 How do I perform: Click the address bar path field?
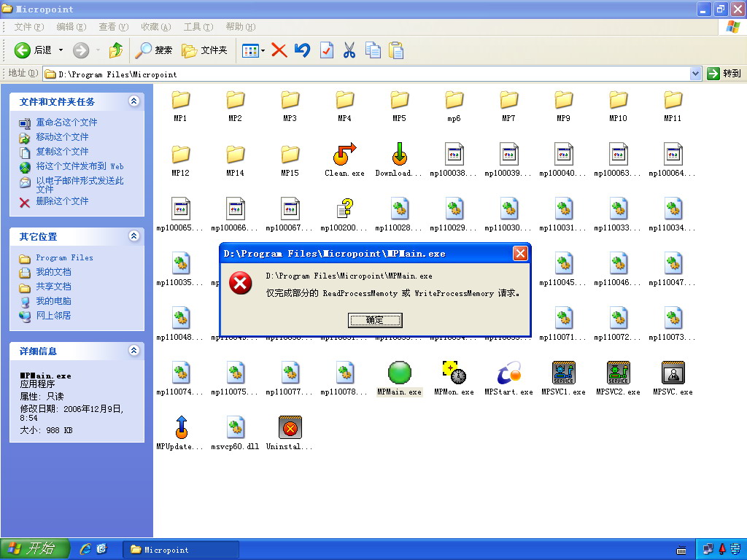tap(366, 74)
